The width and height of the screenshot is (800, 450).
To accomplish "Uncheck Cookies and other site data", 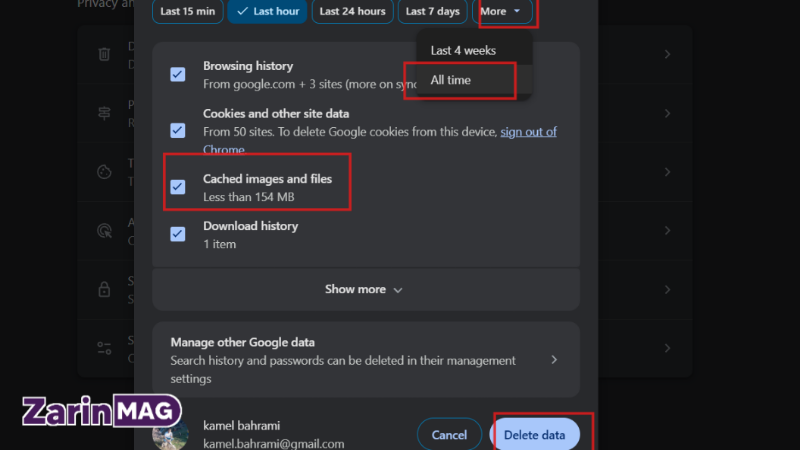I will tap(178, 131).
